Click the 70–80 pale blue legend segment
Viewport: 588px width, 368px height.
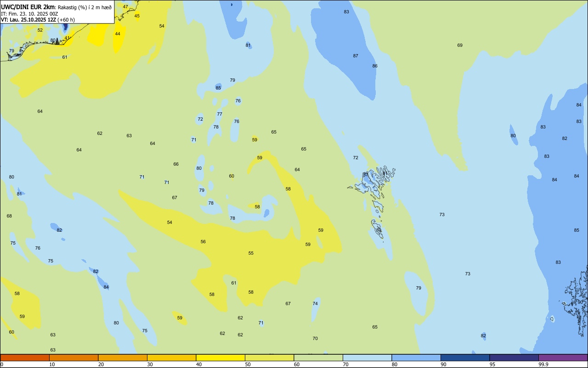point(367,357)
